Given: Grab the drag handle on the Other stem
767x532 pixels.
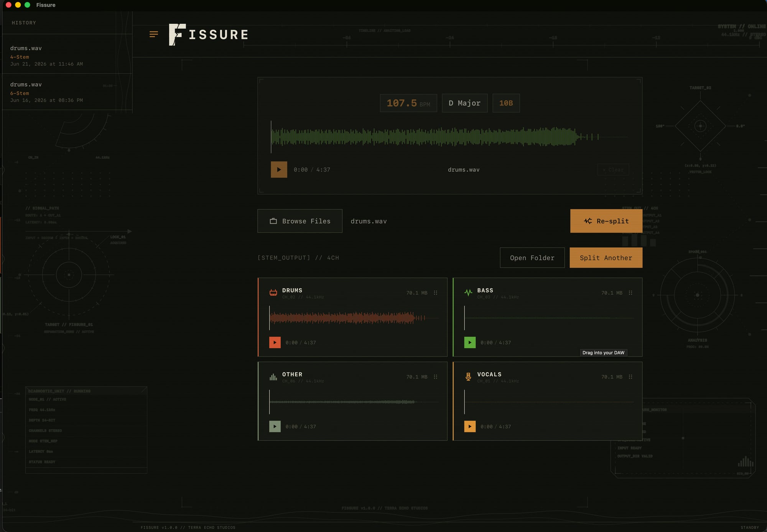Looking at the screenshot, I should pyautogui.click(x=436, y=377).
